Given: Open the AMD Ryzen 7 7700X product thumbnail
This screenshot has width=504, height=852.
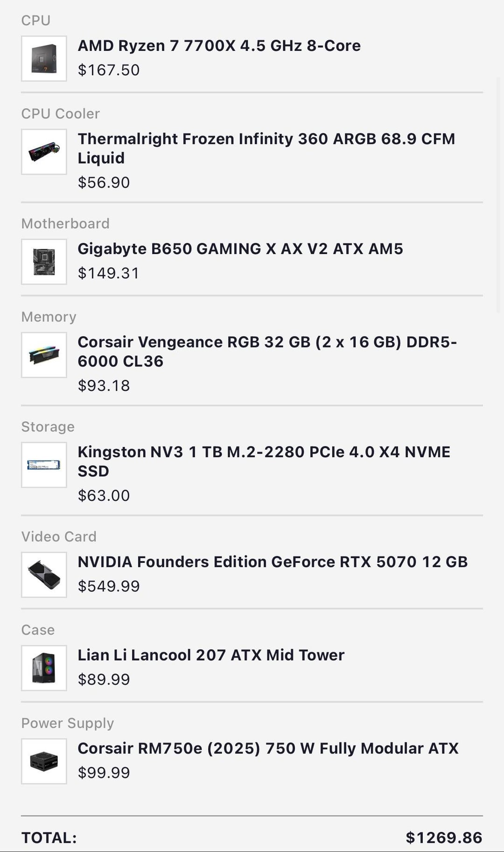Looking at the screenshot, I should pos(44,58).
